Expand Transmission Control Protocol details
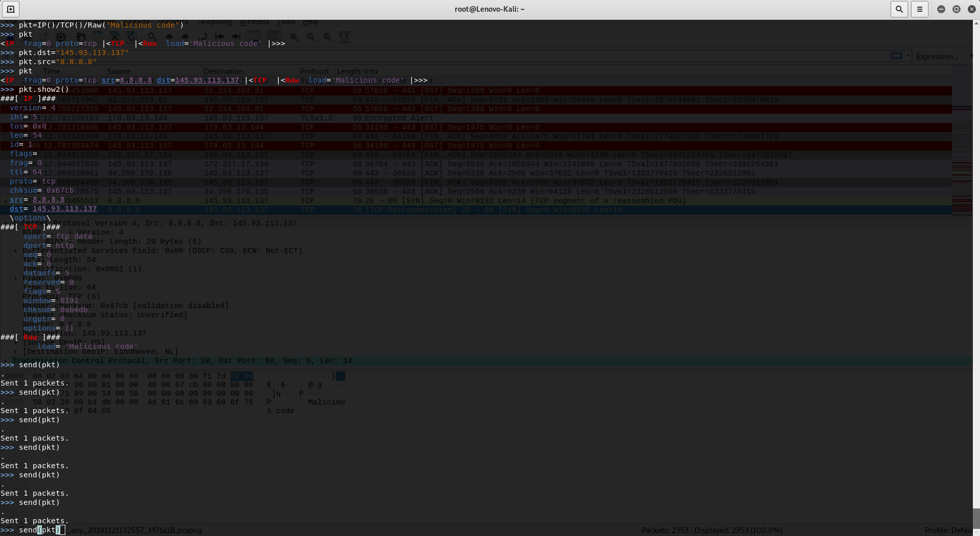Viewport: 980px width, 536px height. [x=6, y=361]
